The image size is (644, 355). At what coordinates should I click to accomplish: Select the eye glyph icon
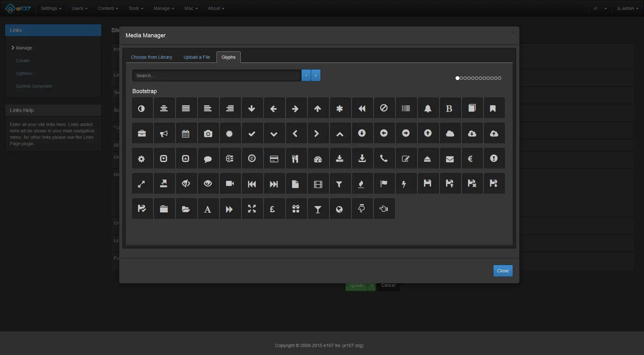tap(208, 184)
